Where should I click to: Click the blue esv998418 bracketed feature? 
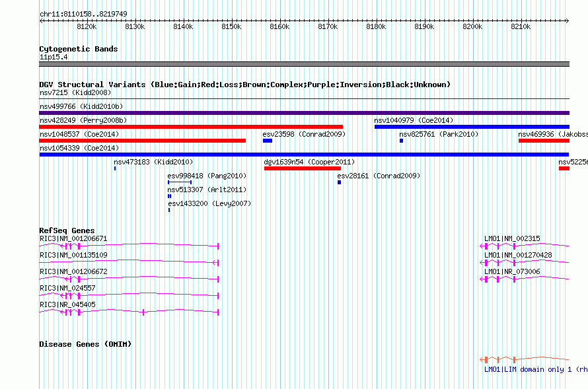point(180,182)
